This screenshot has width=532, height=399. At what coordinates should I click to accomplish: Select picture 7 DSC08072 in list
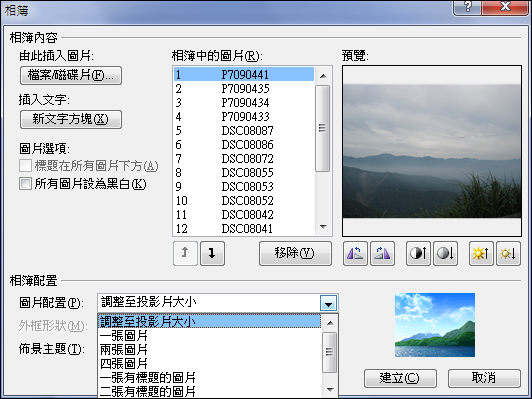(244, 158)
